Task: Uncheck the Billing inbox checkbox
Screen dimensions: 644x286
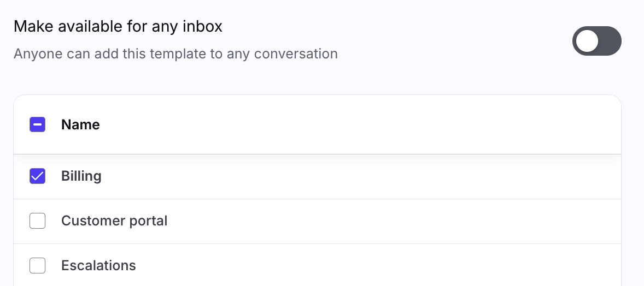Action: (x=37, y=176)
